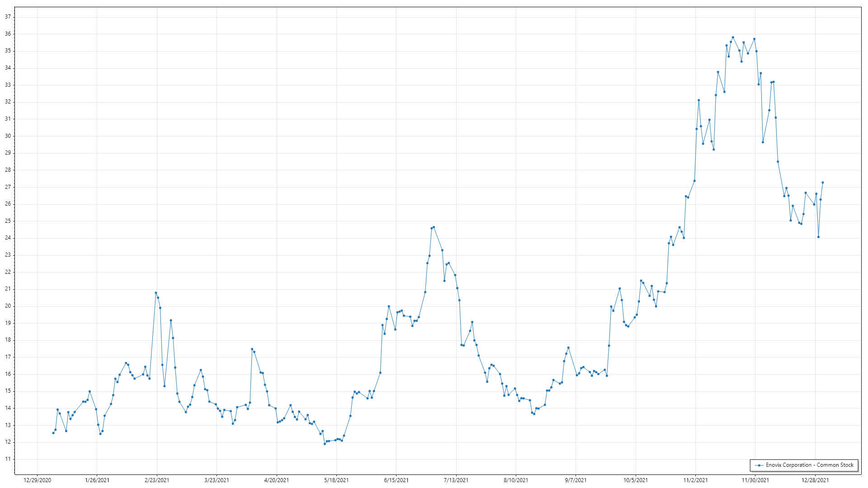Click the 12/29/2020 x-axis date label
Screen dimensions: 868x488
coord(37,480)
